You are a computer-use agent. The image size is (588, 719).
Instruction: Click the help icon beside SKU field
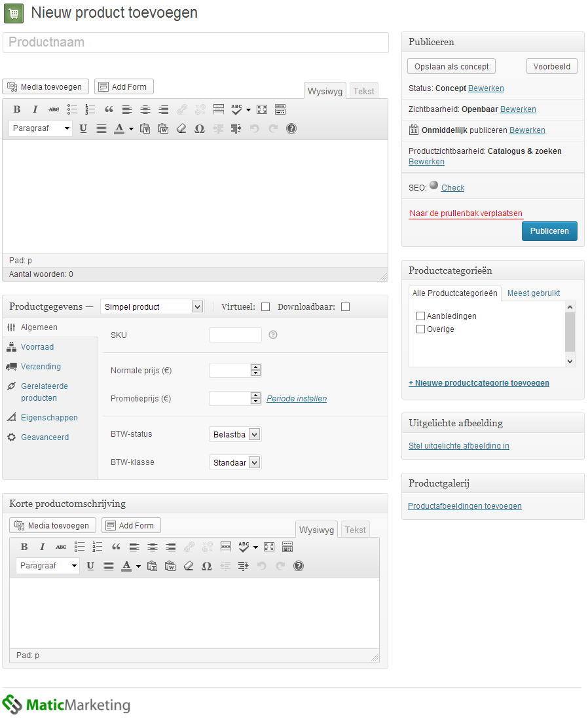click(273, 335)
